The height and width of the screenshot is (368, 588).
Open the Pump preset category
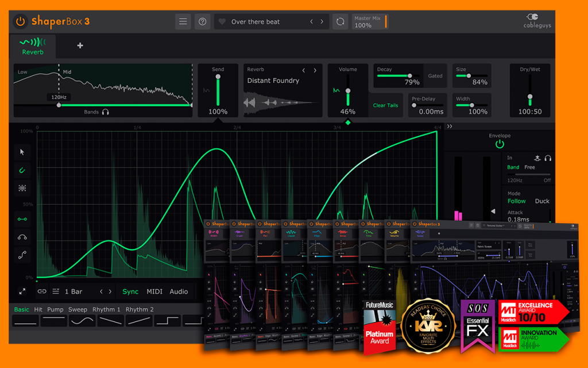pyautogui.click(x=55, y=309)
